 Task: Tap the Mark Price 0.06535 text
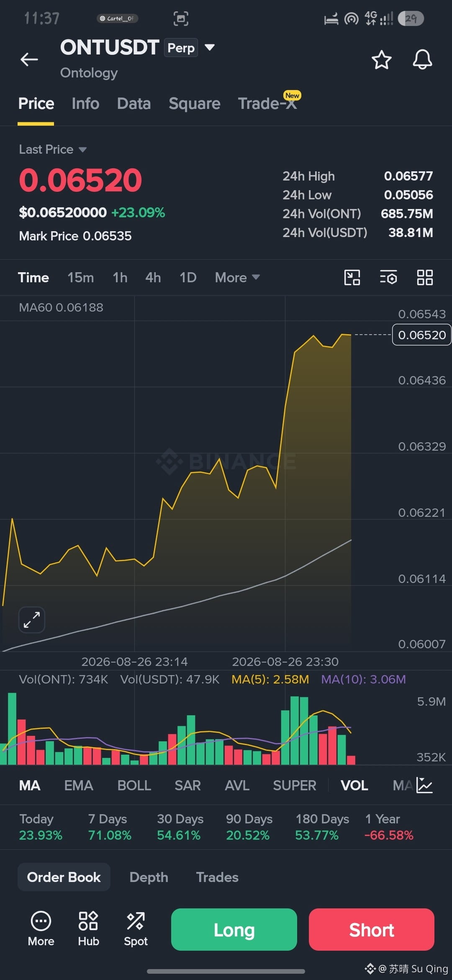(x=75, y=236)
